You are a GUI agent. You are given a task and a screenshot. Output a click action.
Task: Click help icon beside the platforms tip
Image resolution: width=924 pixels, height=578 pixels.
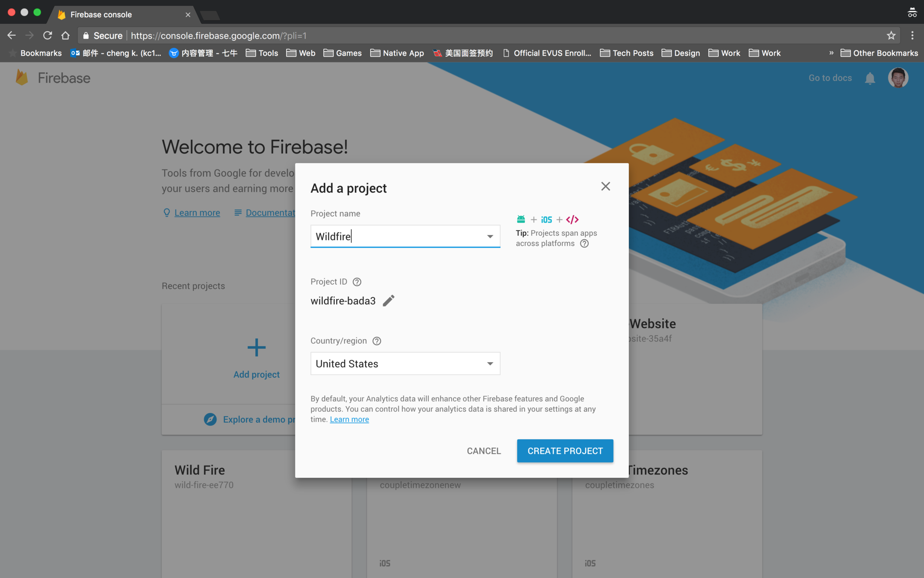(x=584, y=244)
